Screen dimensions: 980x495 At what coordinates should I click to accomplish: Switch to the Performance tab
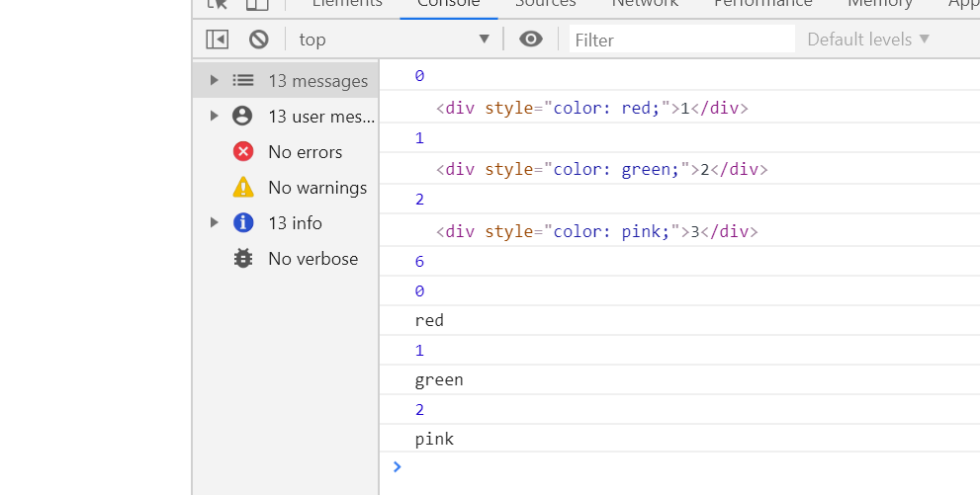click(763, 5)
